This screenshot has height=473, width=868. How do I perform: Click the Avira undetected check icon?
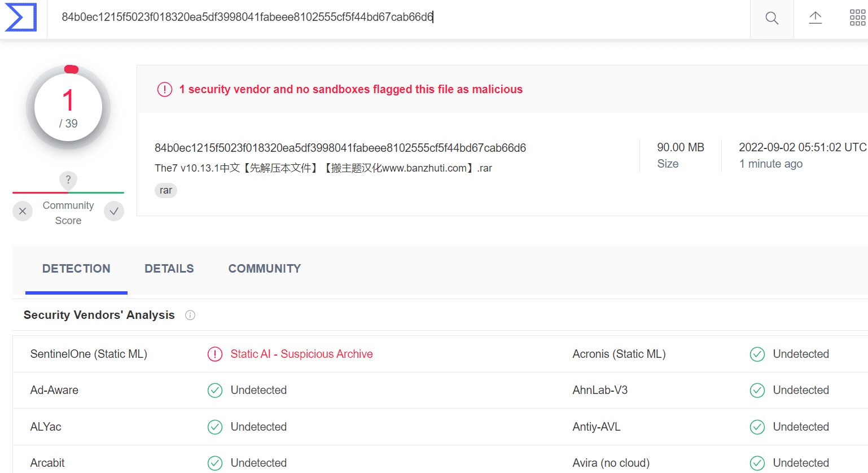tap(757, 463)
